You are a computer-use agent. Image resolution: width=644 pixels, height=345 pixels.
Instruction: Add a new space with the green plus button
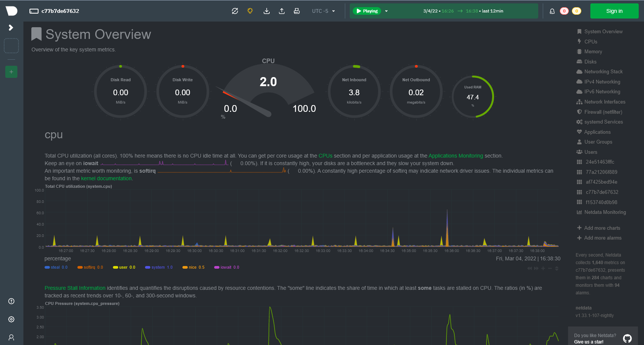11,72
